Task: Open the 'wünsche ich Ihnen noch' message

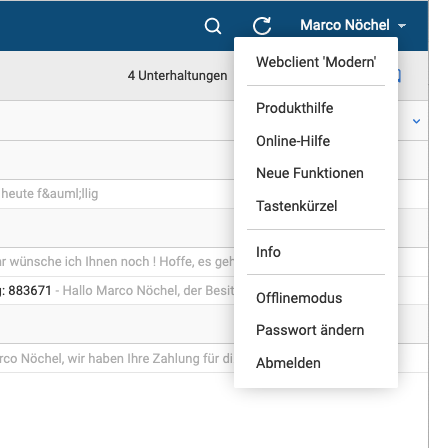Action: [x=117, y=262]
